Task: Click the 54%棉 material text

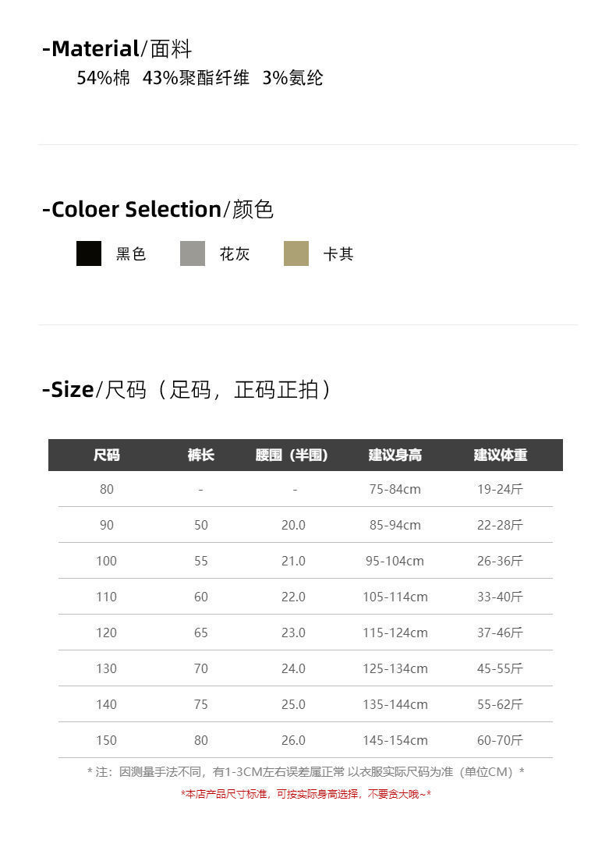Action: pos(104,78)
